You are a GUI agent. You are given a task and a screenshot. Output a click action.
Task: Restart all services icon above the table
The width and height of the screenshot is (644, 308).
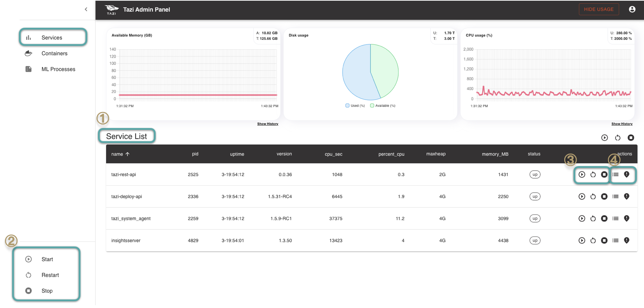[618, 138]
